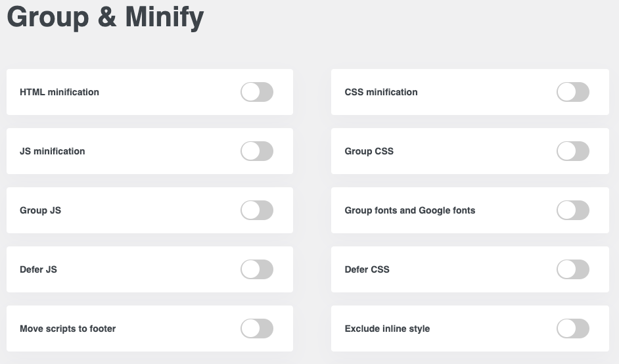Click the Group JS label
This screenshot has height=364, width=619.
(x=41, y=210)
